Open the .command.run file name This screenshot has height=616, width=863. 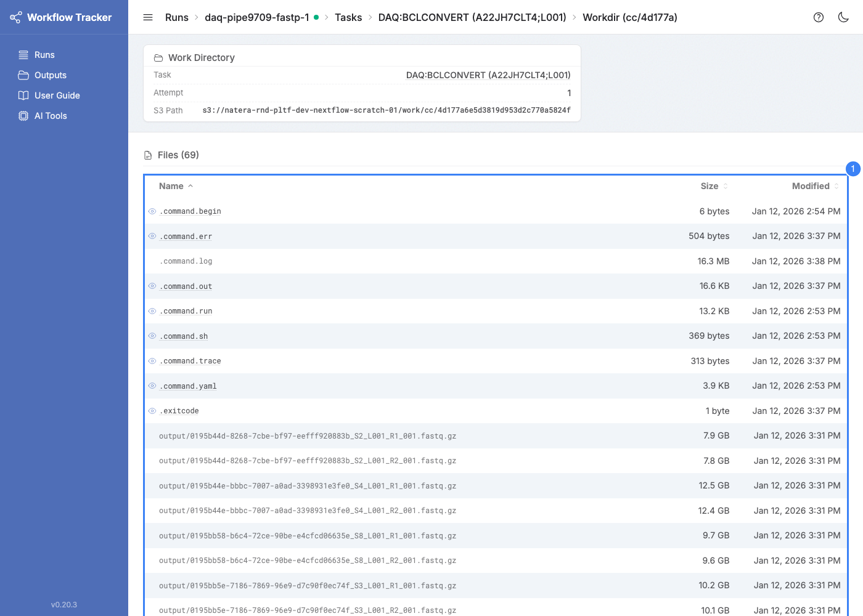tap(186, 311)
